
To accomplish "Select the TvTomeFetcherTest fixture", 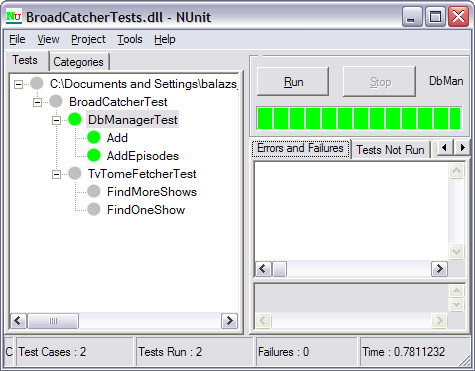I will [142, 174].
